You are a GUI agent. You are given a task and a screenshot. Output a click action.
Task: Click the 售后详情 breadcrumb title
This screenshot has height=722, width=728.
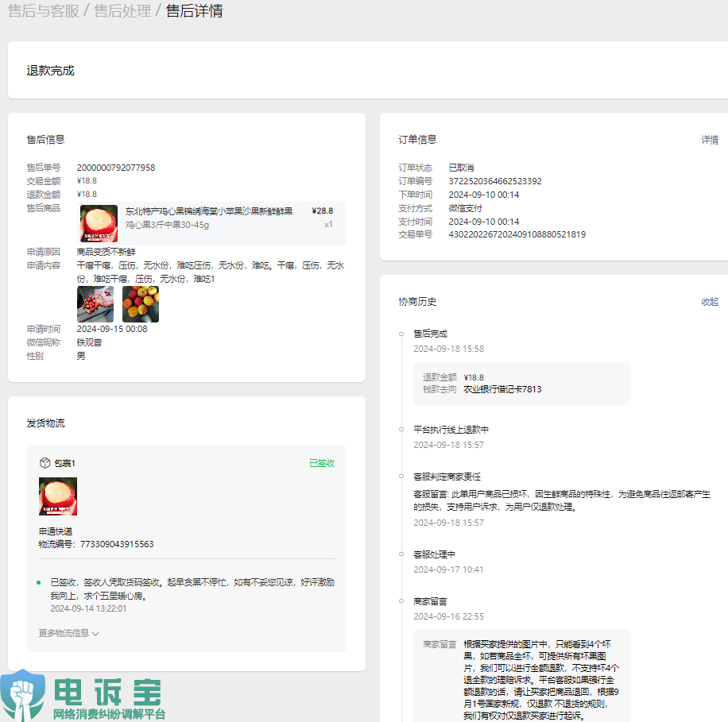(x=194, y=10)
